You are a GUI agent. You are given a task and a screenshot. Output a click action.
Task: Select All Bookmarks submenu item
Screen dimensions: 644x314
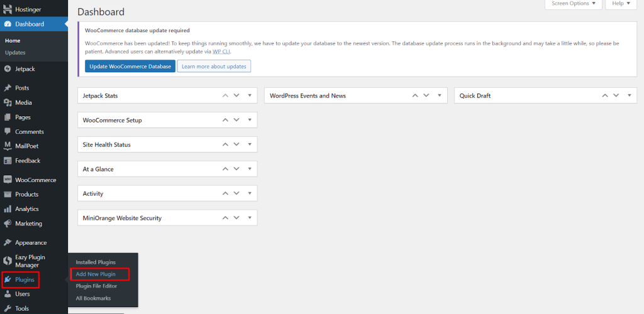[93, 298]
